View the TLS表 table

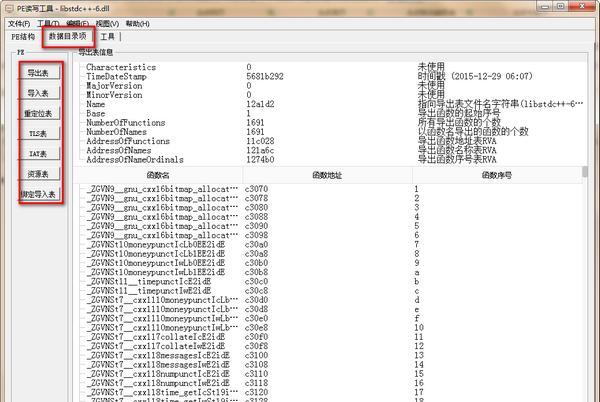click(39, 133)
